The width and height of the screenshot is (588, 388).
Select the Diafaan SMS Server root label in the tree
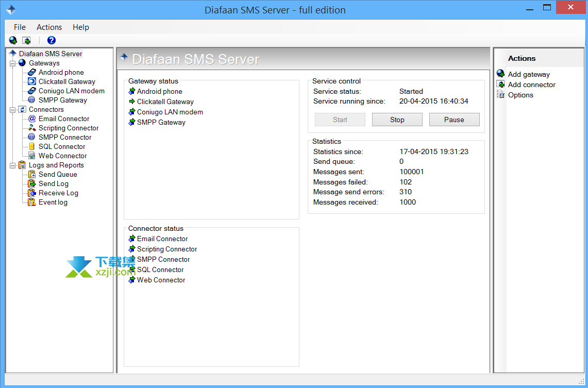click(x=51, y=54)
